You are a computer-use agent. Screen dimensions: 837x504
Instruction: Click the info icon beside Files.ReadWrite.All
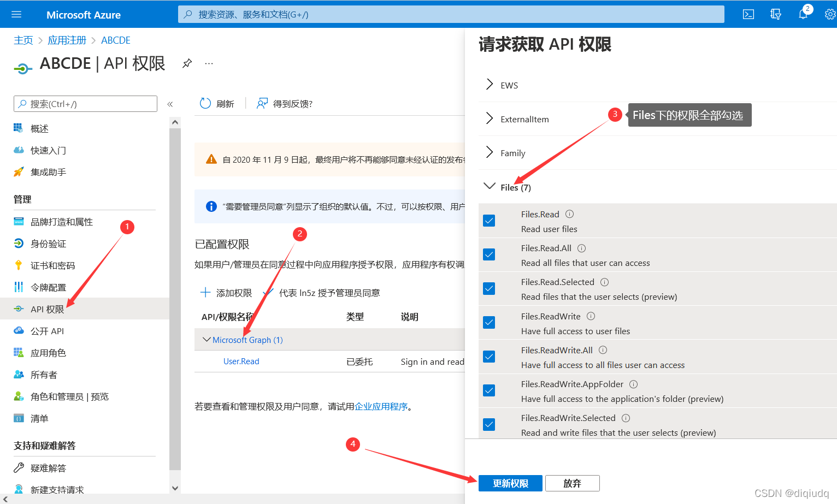point(603,350)
